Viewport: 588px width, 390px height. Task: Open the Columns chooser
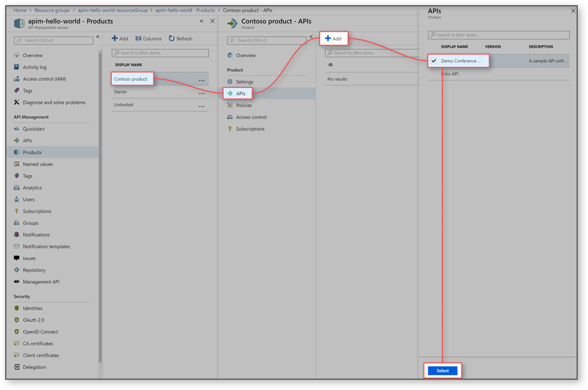pyautogui.click(x=148, y=39)
